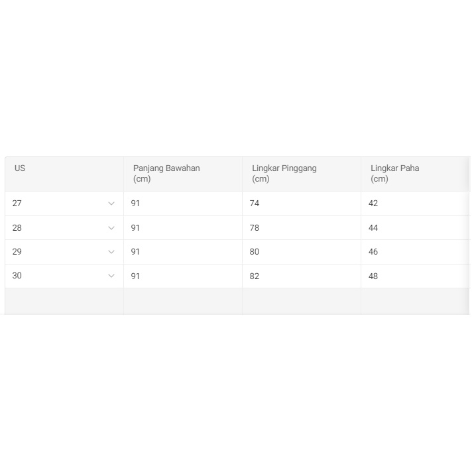Select waist measurement 80 cell

(255, 252)
